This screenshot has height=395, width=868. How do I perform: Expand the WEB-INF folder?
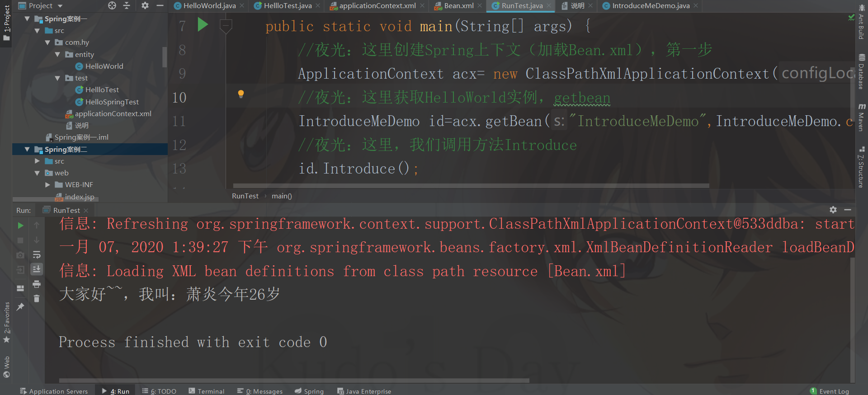point(47,184)
